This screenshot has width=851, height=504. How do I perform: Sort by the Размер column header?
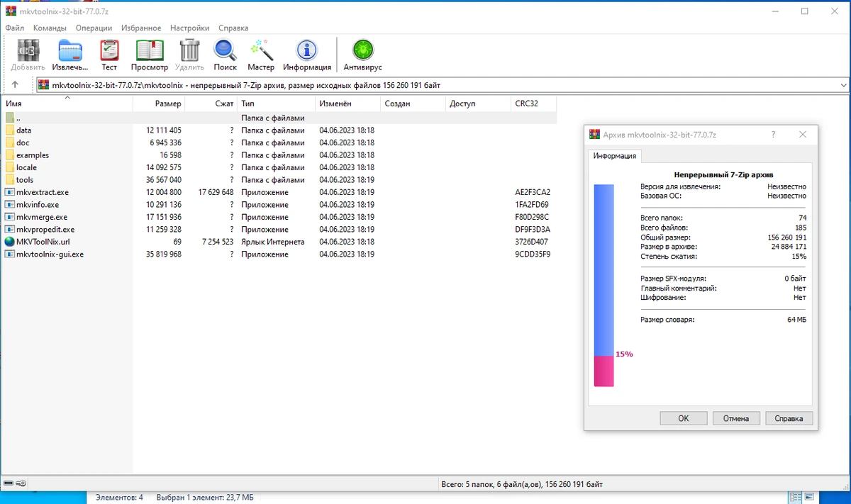click(159, 103)
